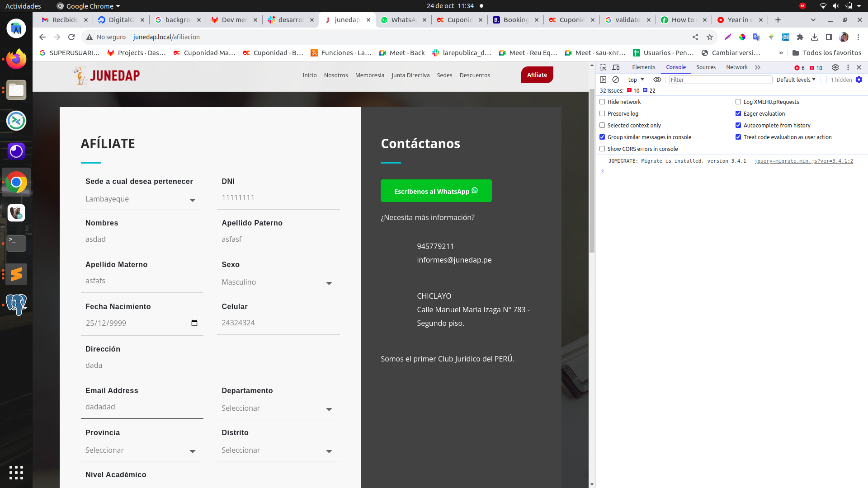The width and height of the screenshot is (868, 488).
Task: Open DevTools settings gear
Action: point(835,67)
